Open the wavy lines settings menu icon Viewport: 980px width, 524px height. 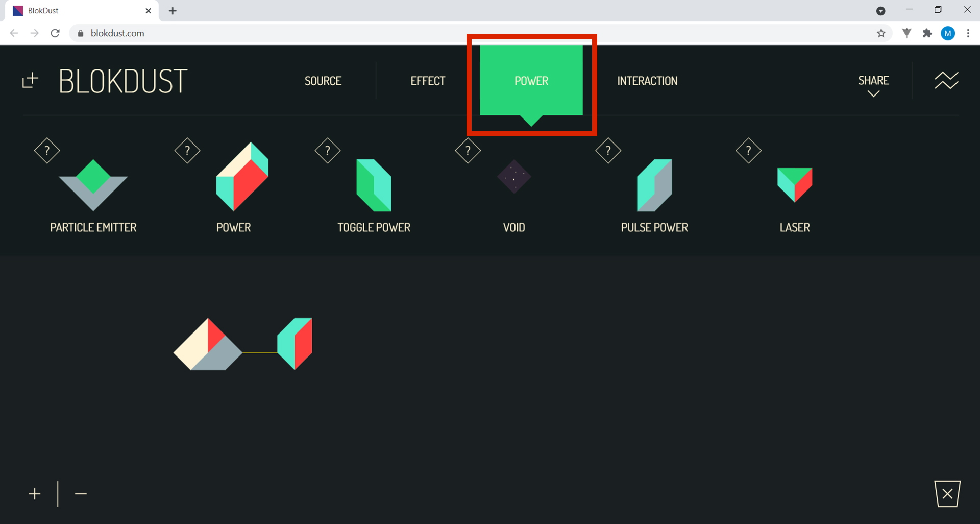pyautogui.click(x=946, y=80)
